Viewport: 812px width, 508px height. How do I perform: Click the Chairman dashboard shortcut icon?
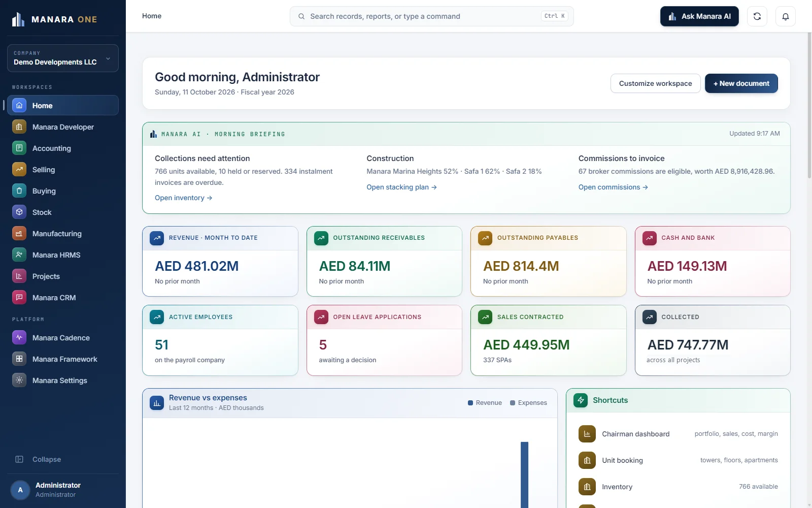587,434
